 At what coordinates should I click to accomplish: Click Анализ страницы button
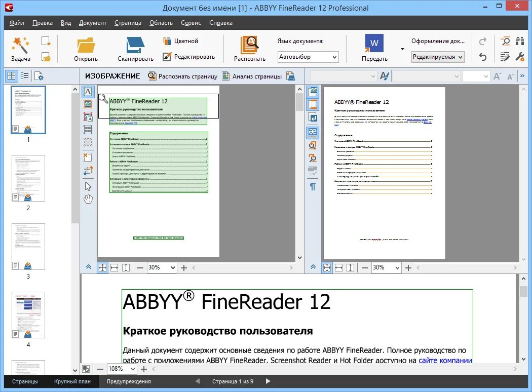pyautogui.click(x=252, y=76)
